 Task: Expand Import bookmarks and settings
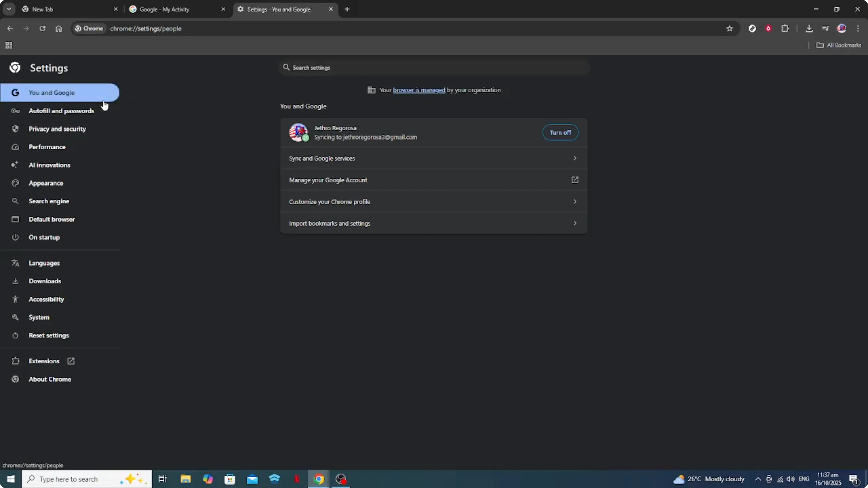pos(434,223)
